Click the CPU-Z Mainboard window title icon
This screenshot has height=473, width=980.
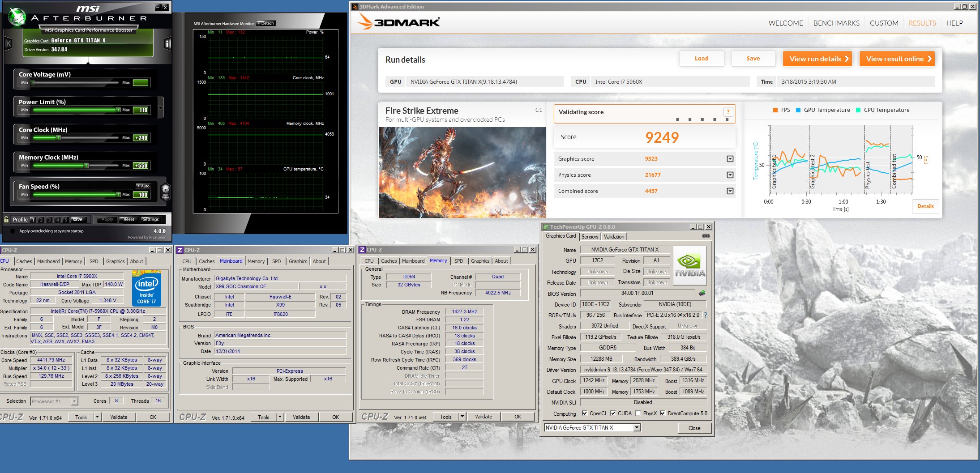[x=180, y=250]
